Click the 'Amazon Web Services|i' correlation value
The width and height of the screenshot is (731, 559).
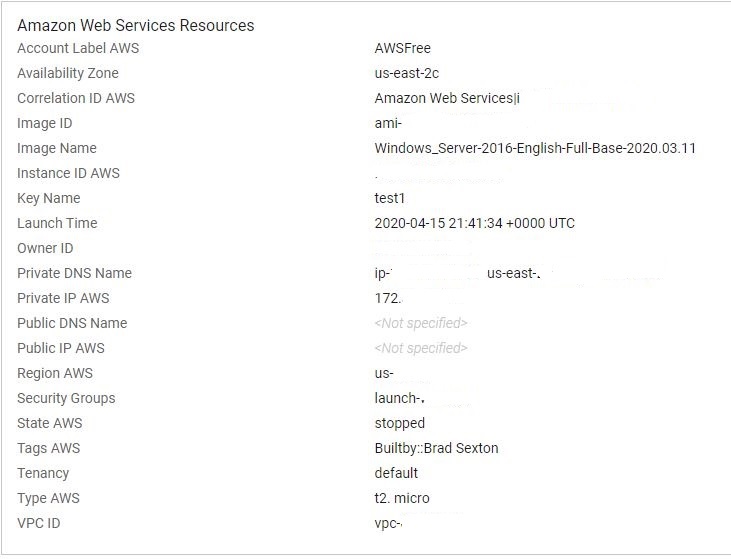click(447, 98)
